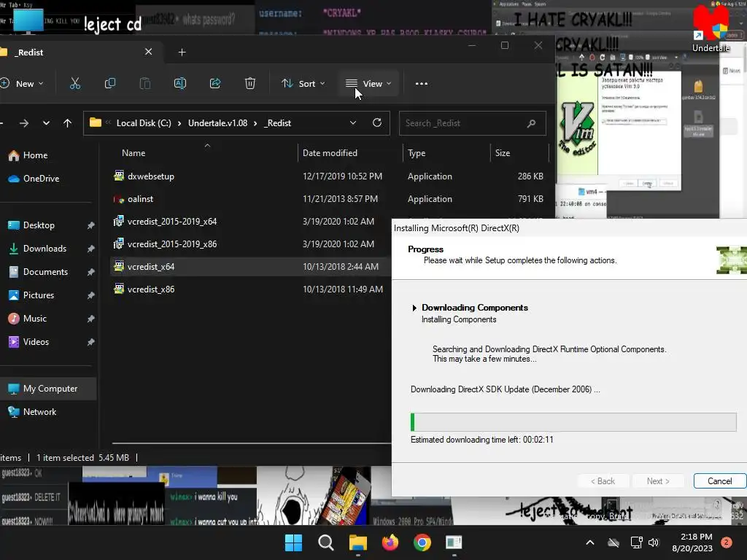Image resolution: width=747 pixels, height=560 pixels.
Task: Open notification badge showing 2
Action: click(x=727, y=542)
